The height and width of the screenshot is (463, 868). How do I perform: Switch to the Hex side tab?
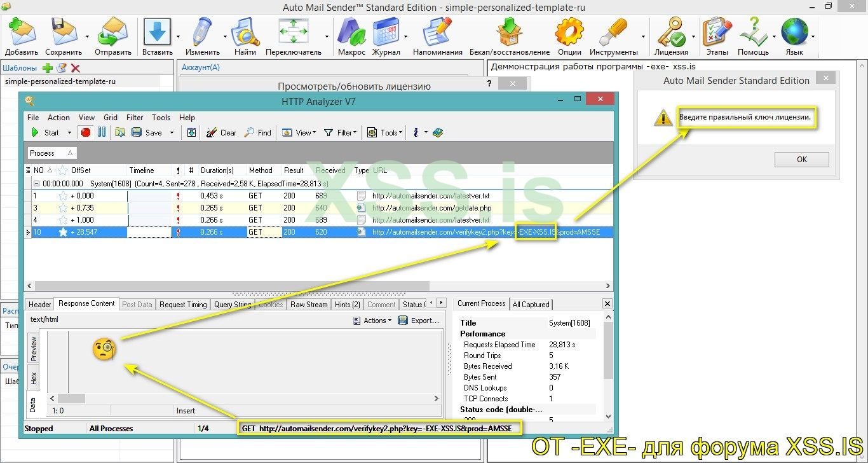point(34,378)
